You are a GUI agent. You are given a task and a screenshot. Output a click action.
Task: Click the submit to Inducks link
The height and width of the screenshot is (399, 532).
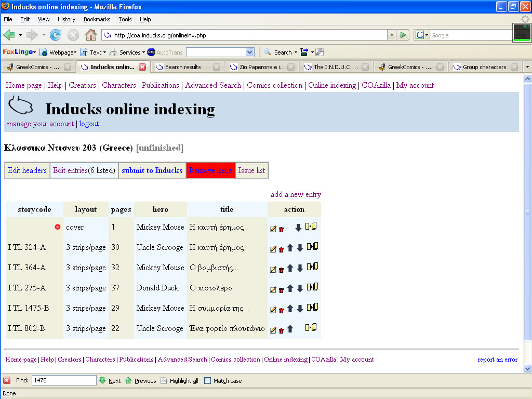pyautogui.click(x=152, y=170)
